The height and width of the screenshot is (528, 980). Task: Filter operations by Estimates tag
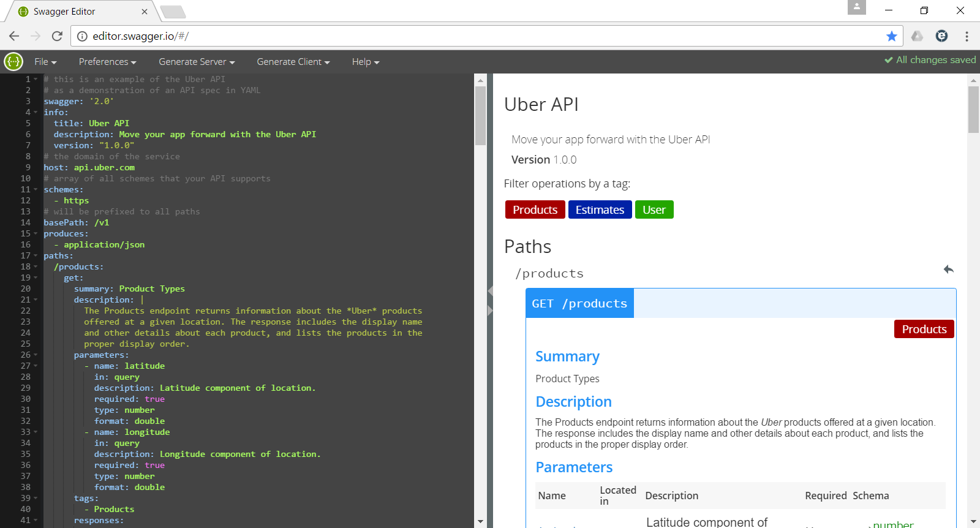point(600,209)
